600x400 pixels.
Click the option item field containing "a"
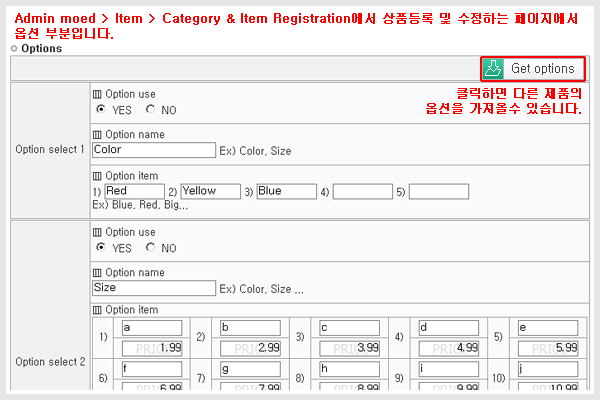point(152,327)
